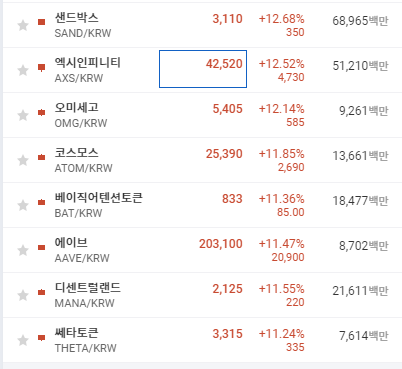
Task: Select the 베이직어텐션토큰 row
Action: click(202, 205)
